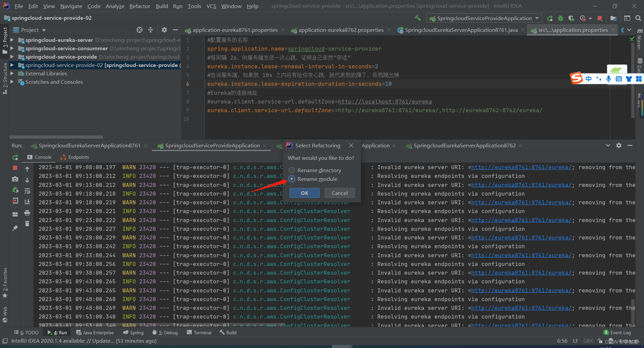Run with Coverage icon in toolbar
The height and width of the screenshot is (348, 644).
572,18
